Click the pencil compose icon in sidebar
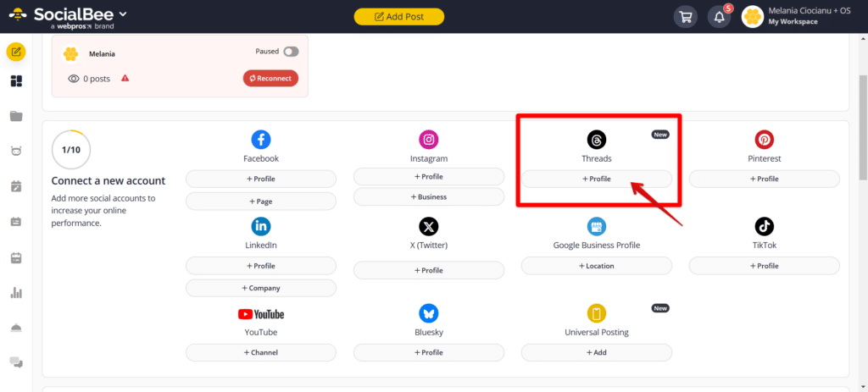Viewport: 868px width, 392px height. point(16,52)
